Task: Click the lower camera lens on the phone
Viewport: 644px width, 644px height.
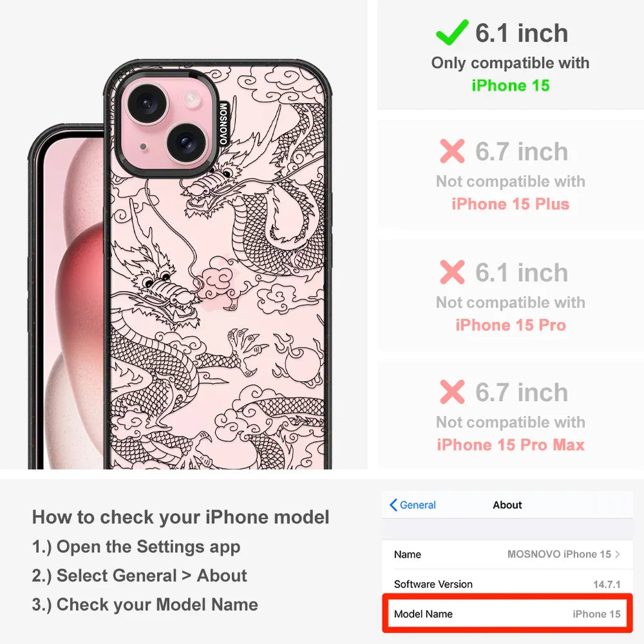Action: pos(185,142)
